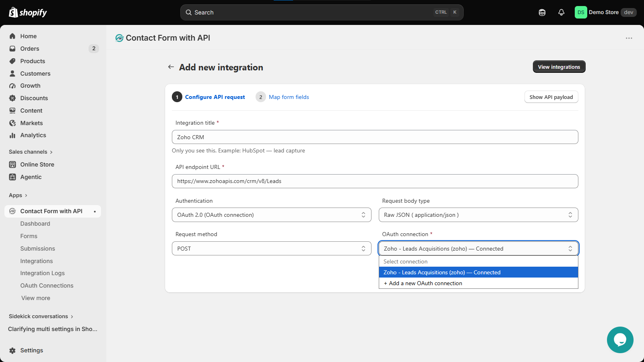Expand View more in app menu
Image resolution: width=644 pixels, height=362 pixels.
36,298
